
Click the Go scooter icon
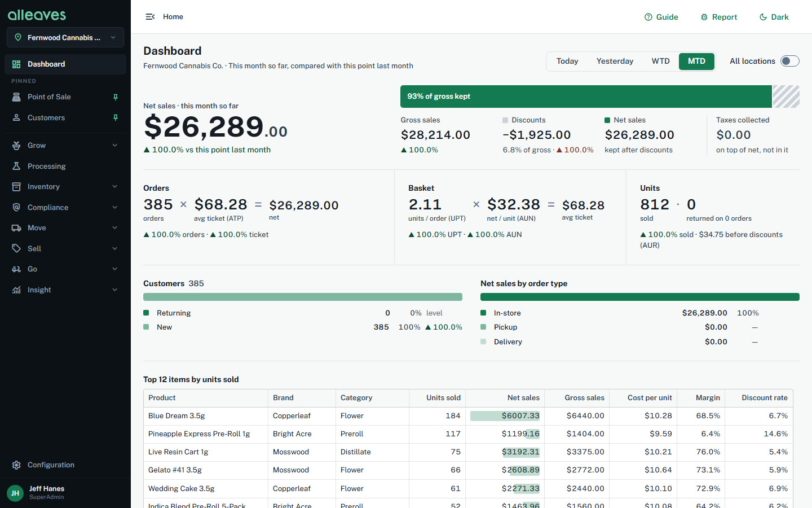[x=16, y=269]
